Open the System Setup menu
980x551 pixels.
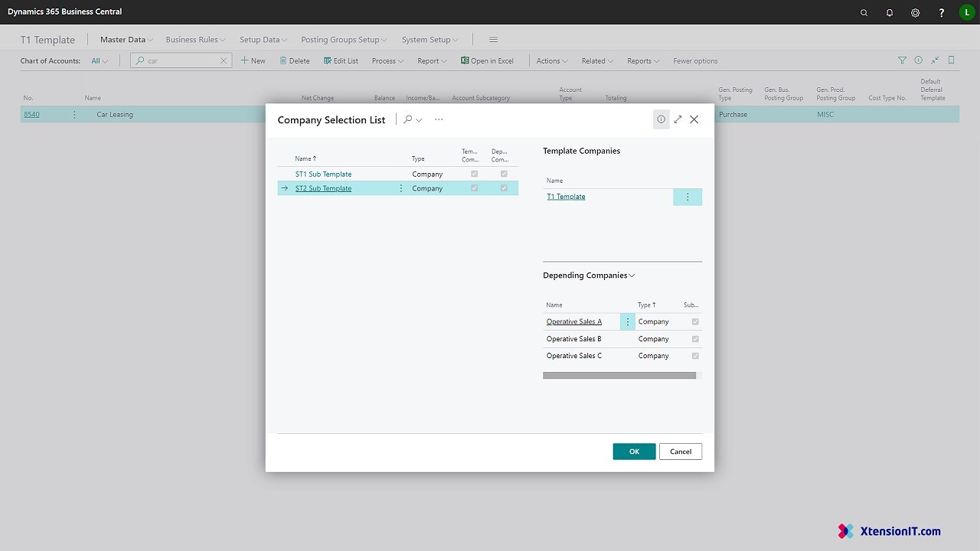tap(430, 40)
